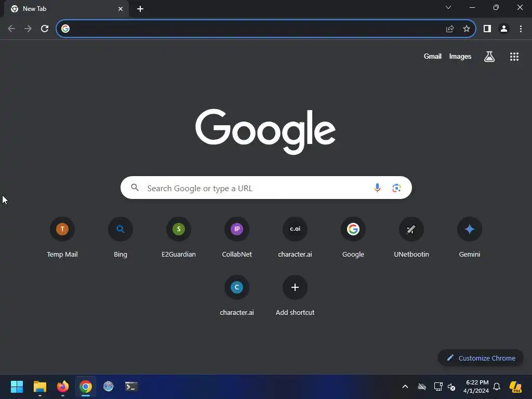Screen dimensions: 532x399
Task: Open the globe app on the taskbar
Action: click(x=108, y=387)
